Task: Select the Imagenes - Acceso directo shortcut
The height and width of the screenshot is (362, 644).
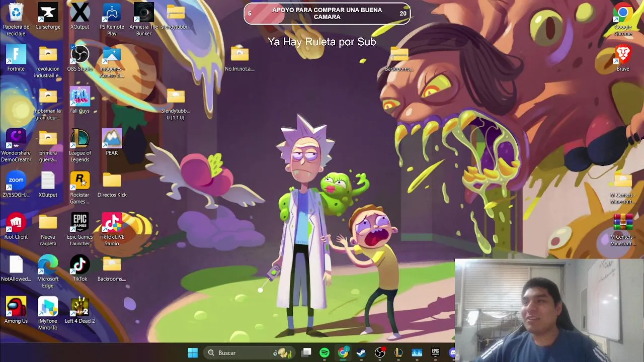Action: pyautogui.click(x=112, y=62)
